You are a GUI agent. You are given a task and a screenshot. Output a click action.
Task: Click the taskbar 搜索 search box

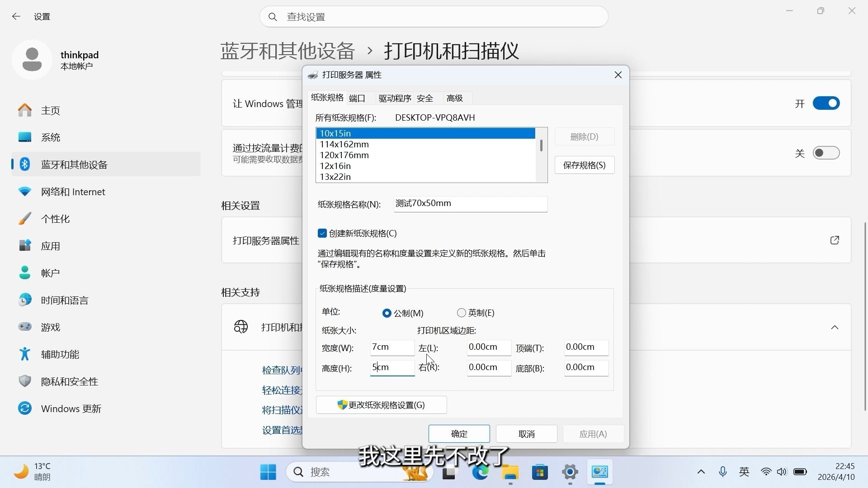tap(359, 472)
